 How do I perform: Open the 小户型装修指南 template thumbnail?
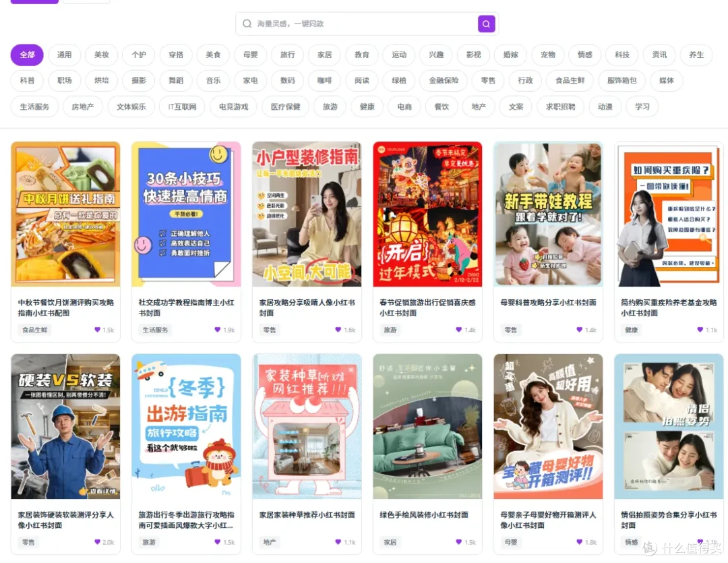307,214
